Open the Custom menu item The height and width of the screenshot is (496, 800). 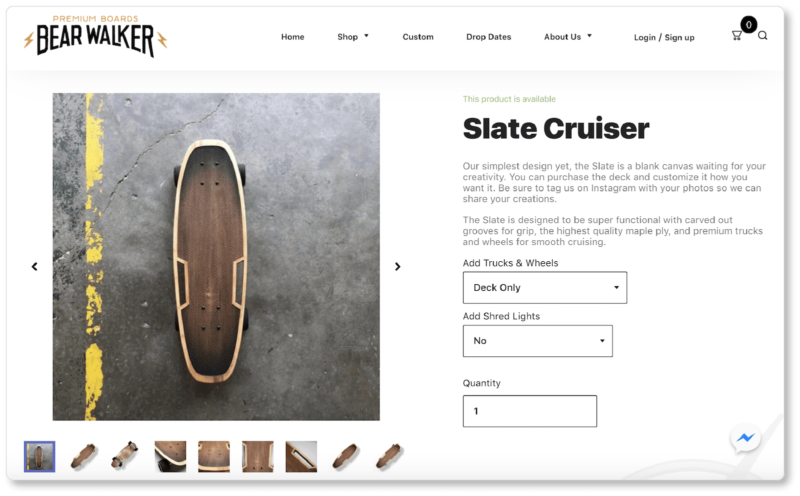(x=418, y=37)
